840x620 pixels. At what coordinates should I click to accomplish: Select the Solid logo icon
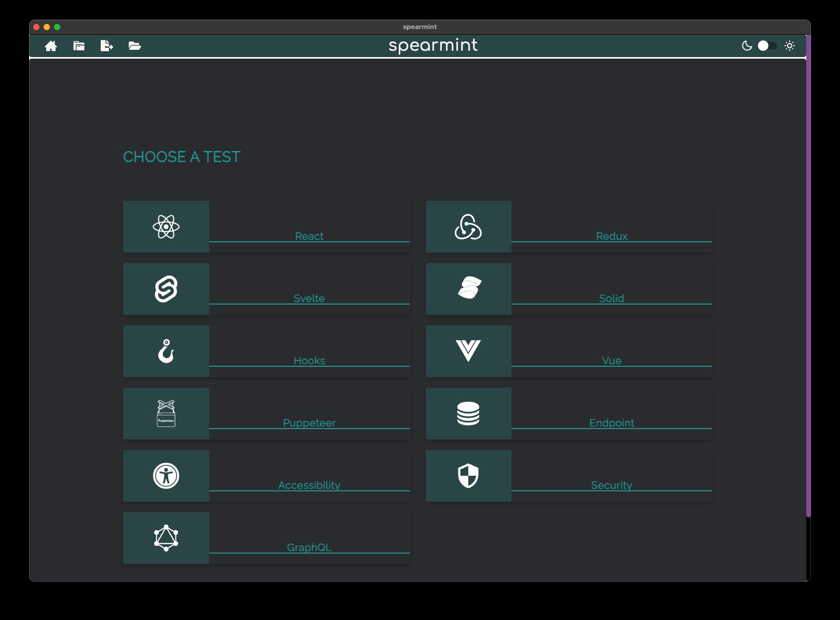[x=469, y=288]
